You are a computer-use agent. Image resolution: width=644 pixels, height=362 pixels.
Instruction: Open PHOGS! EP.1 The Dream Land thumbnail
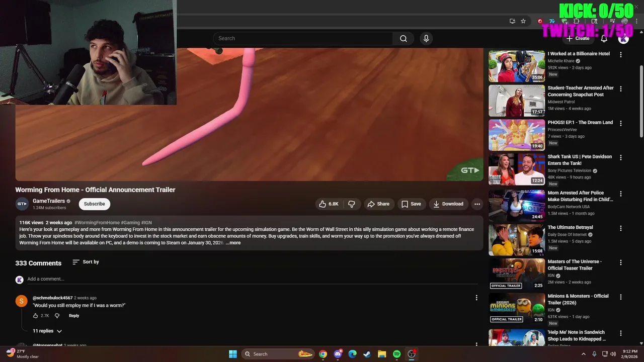coord(517,135)
